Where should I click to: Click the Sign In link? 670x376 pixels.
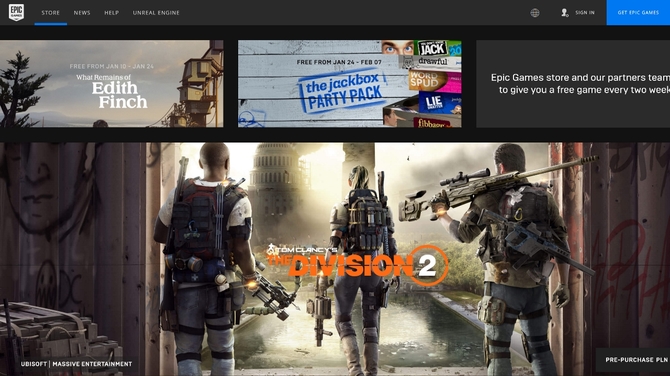585,13
